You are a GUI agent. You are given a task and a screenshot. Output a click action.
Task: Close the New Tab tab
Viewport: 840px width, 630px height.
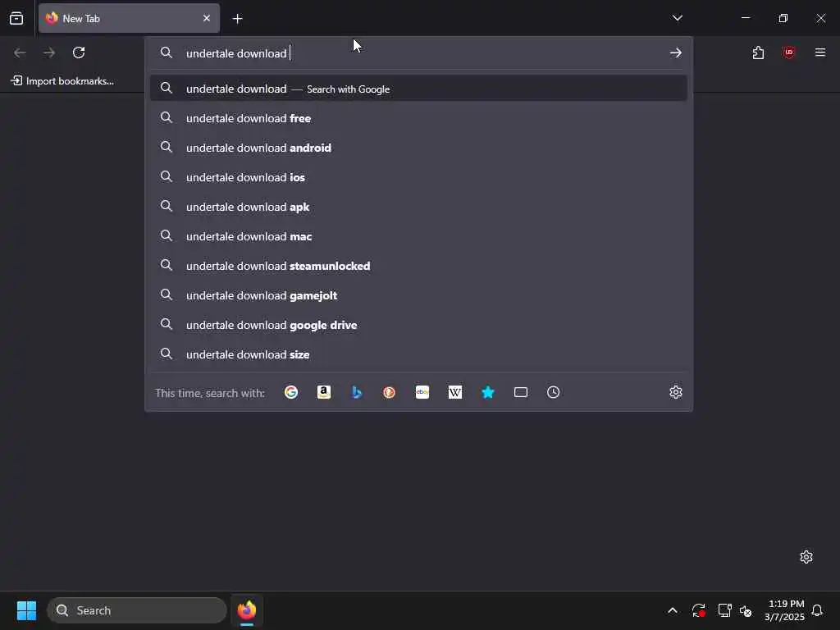[x=207, y=18]
